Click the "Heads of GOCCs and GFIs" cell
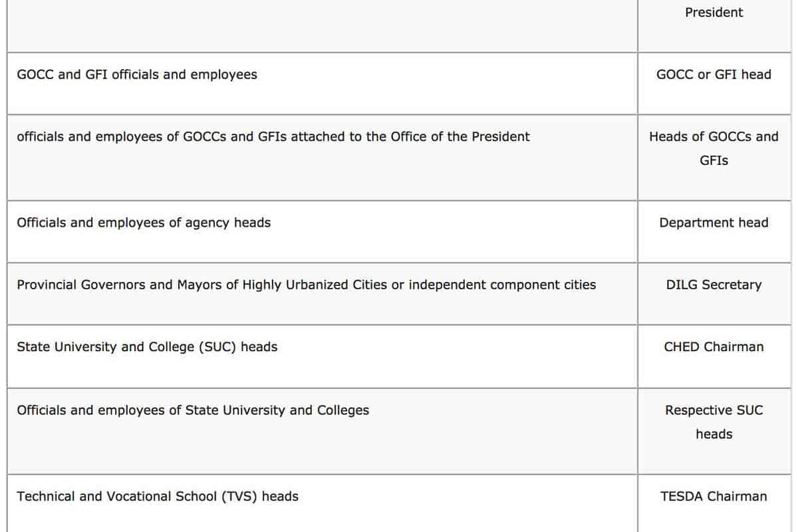Image resolution: width=798 pixels, height=532 pixels. (x=714, y=148)
